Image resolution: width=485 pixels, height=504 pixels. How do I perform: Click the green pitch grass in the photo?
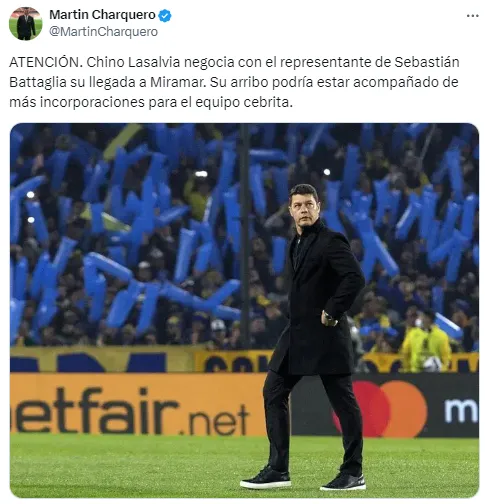click(133, 467)
